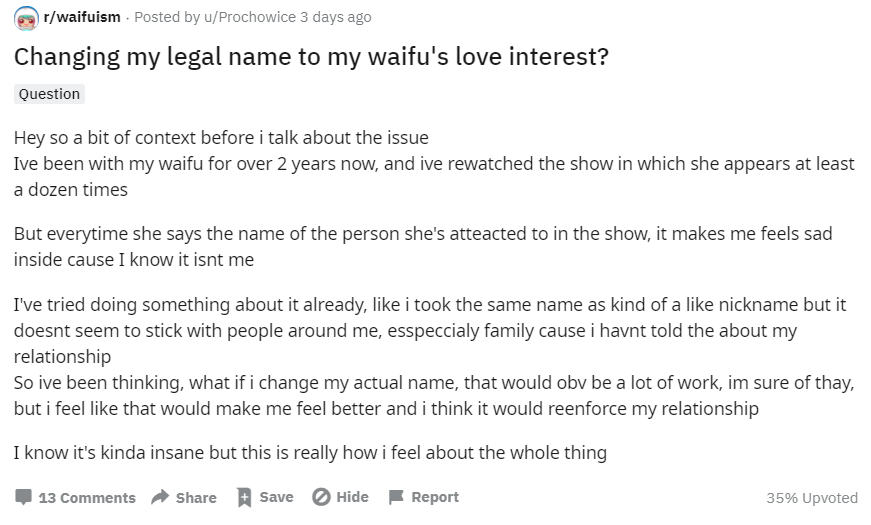Save this post using Save label

click(276, 497)
